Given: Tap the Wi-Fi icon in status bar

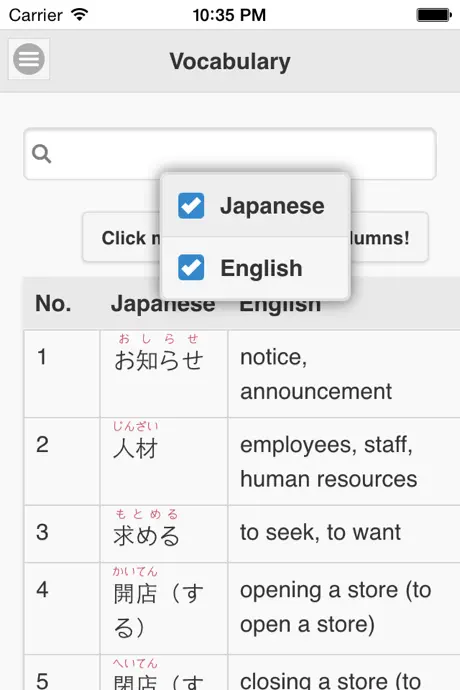Looking at the screenshot, I should tap(80, 15).
